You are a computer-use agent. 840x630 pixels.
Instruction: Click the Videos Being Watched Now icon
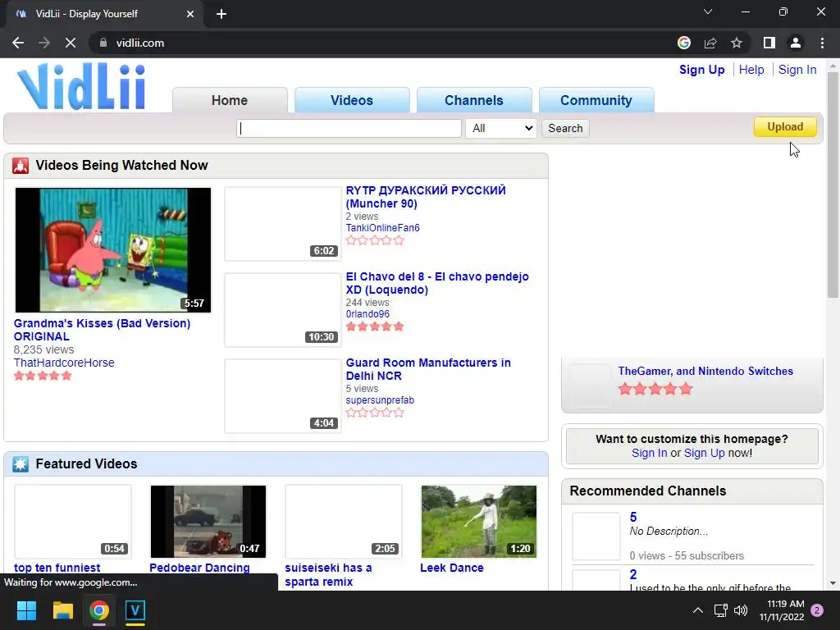coord(21,166)
